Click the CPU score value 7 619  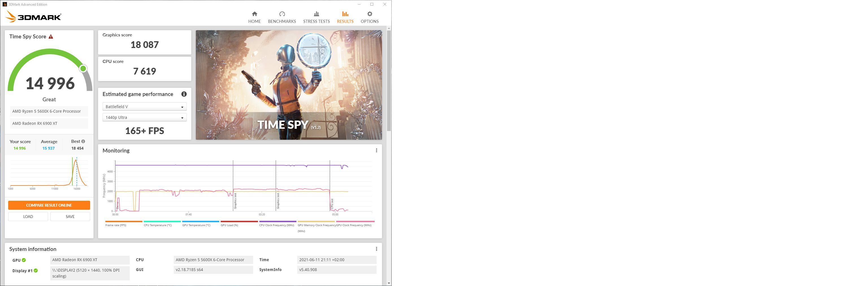[145, 71]
